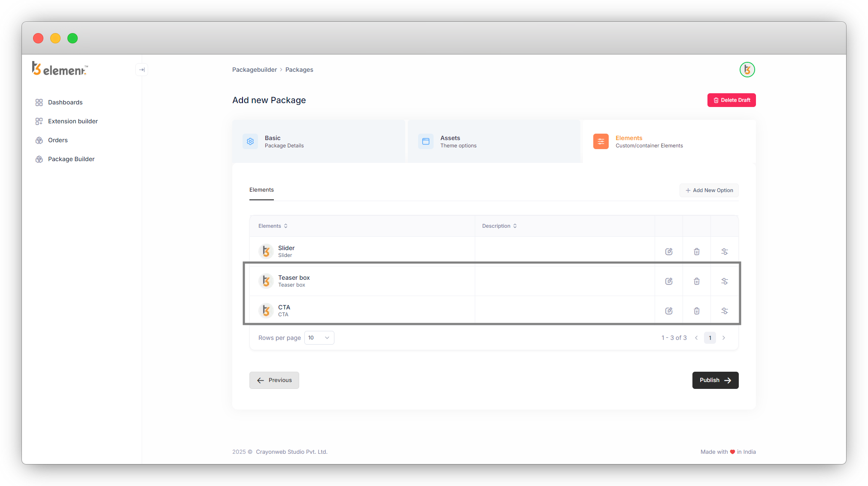Delete the Teaser box element

[696, 281]
